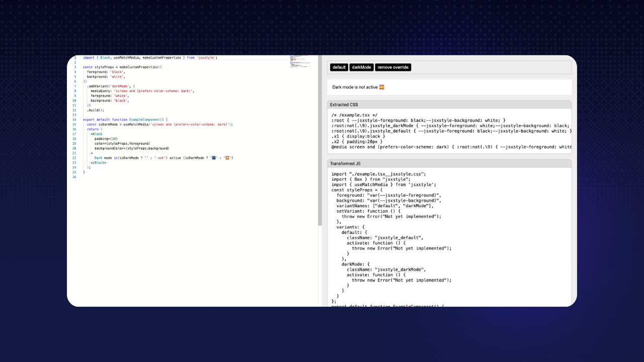Click the 'className: "jsxstyle_darkMode",' line
The width and height of the screenshot is (644, 362).
click(386, 269)
